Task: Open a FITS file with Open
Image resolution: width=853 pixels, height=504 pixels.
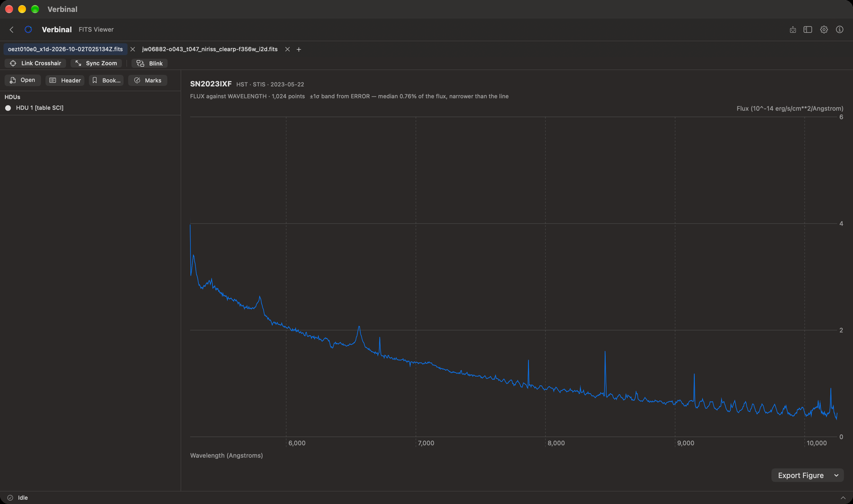Action: 22,80
